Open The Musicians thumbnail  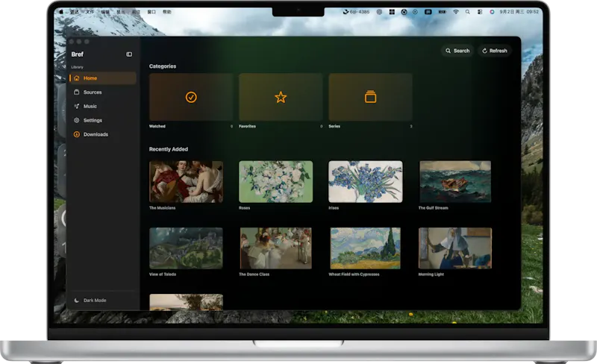click(186, 181)
